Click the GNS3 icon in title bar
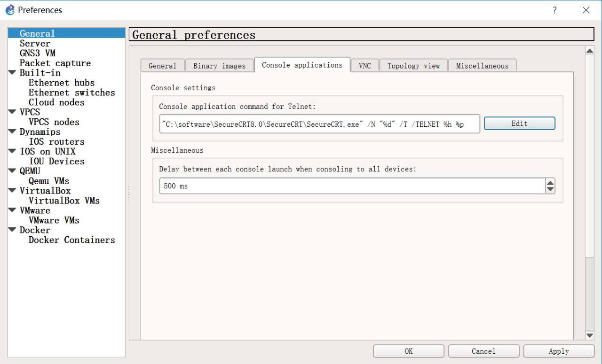The height and width of the screenshot is (364, 602). tap(10, 10)
